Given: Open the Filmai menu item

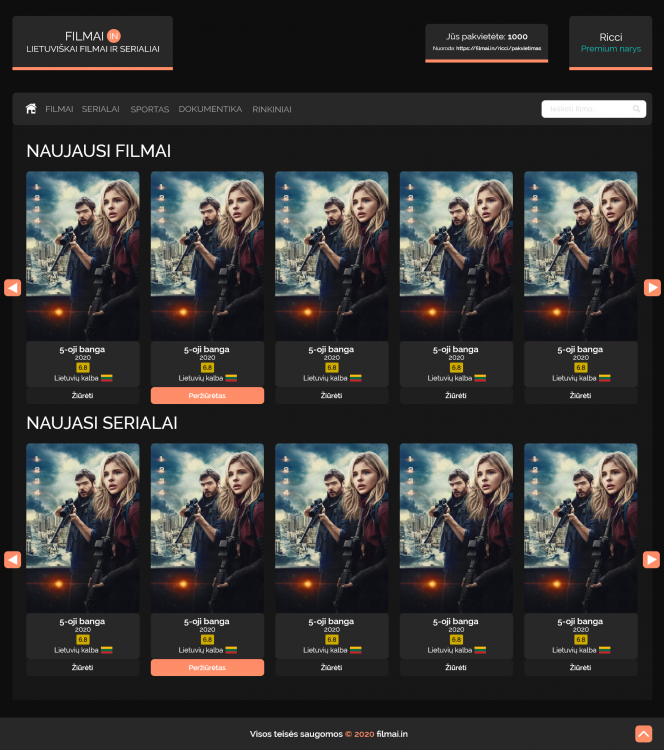Looking at the screenshot, I should pos(59,109).
